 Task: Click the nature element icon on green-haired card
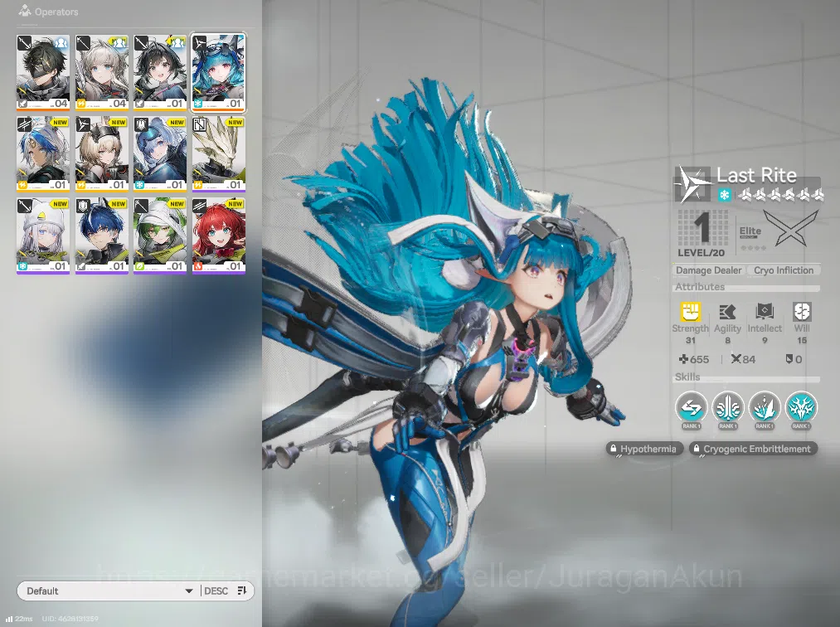coord(139,266)
